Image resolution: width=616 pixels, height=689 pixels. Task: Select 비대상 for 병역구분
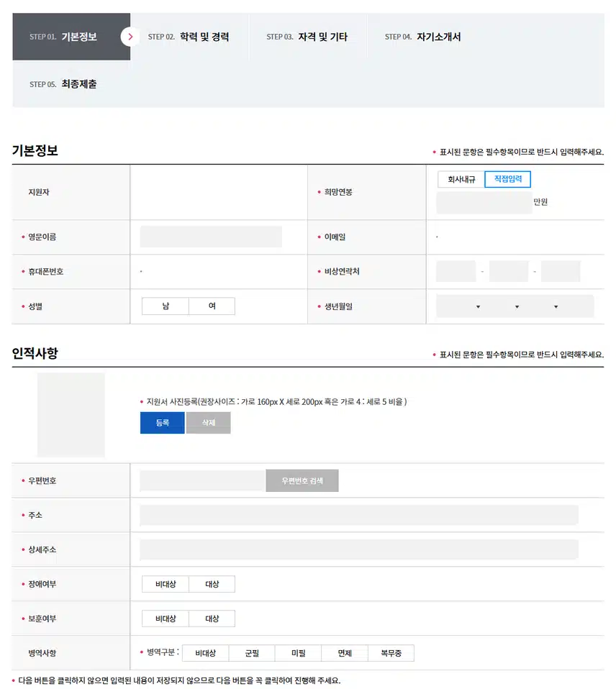coord(205,653)
